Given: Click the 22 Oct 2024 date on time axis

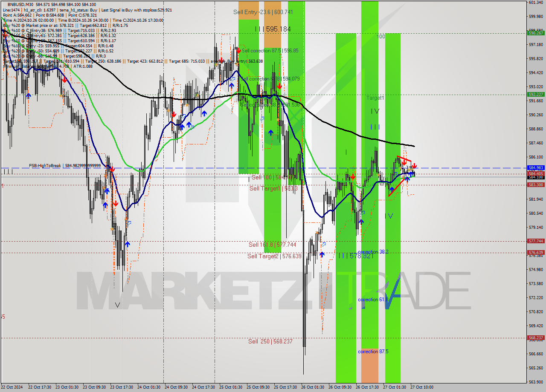Looking at the screenshot, I should [x=12, y=387].
